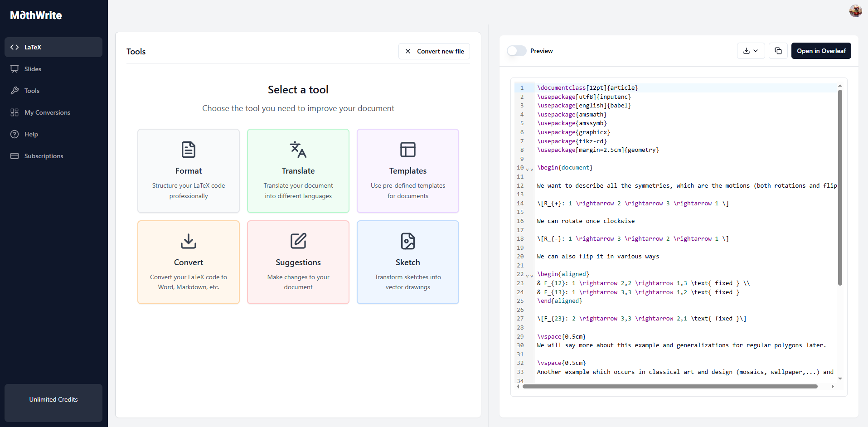Click the Open in Overleaf button

click(x=821, y=51)
